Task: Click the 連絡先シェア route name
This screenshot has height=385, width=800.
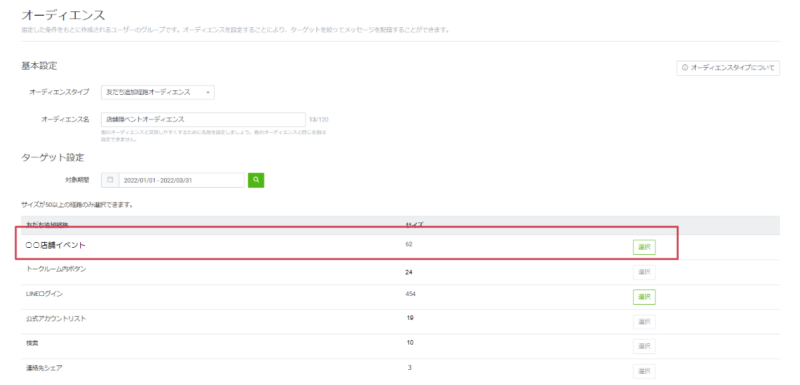Action: 44,368
